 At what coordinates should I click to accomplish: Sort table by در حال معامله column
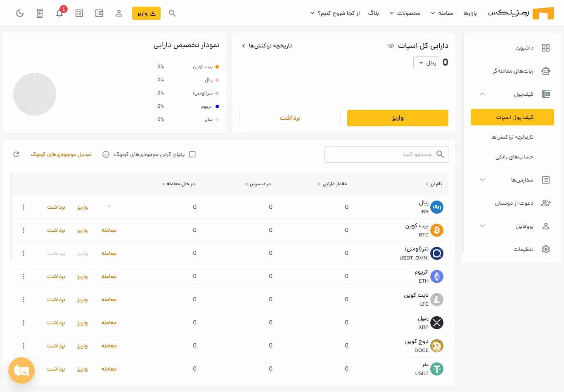[179, 184]
